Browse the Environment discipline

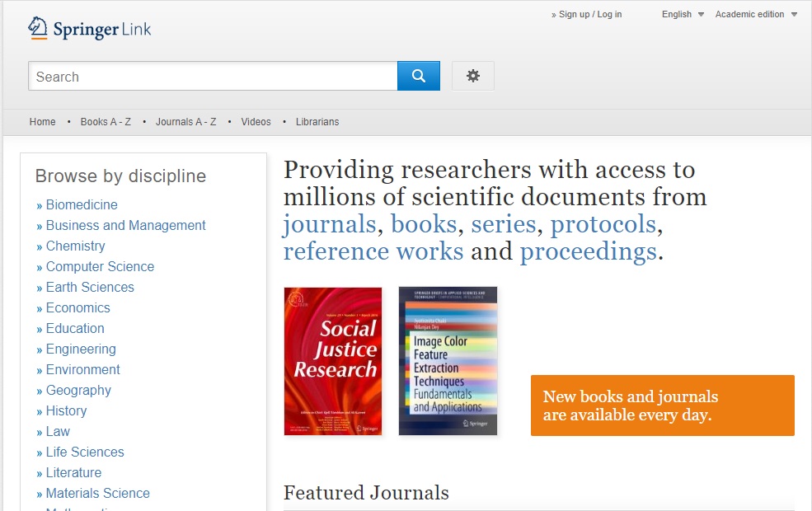coord(83,370)
